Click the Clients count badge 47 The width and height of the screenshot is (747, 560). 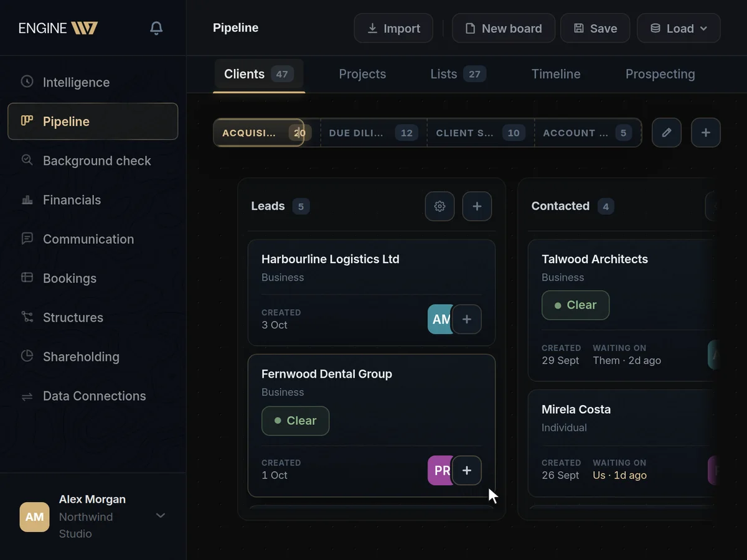point(282,74)
